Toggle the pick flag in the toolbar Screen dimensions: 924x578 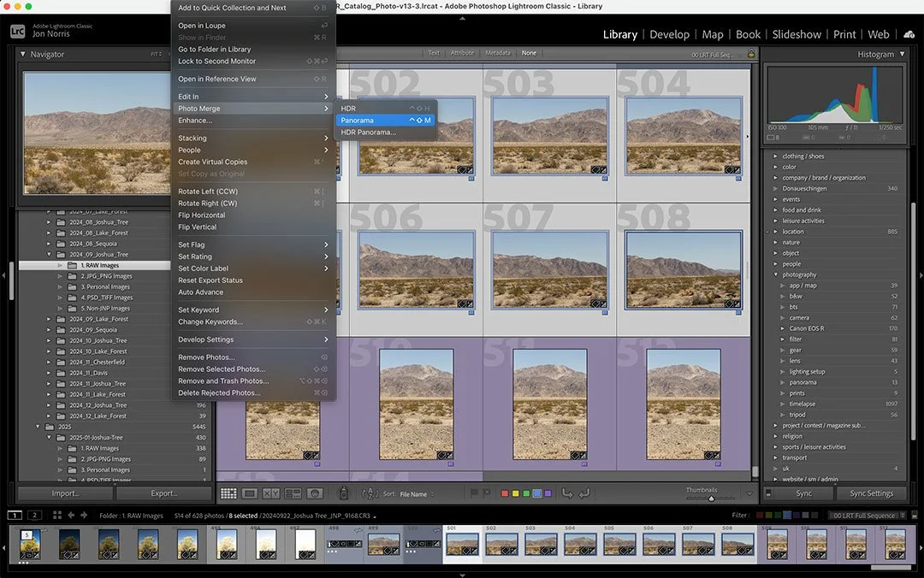pyautogui.click(x=474, y=493)
